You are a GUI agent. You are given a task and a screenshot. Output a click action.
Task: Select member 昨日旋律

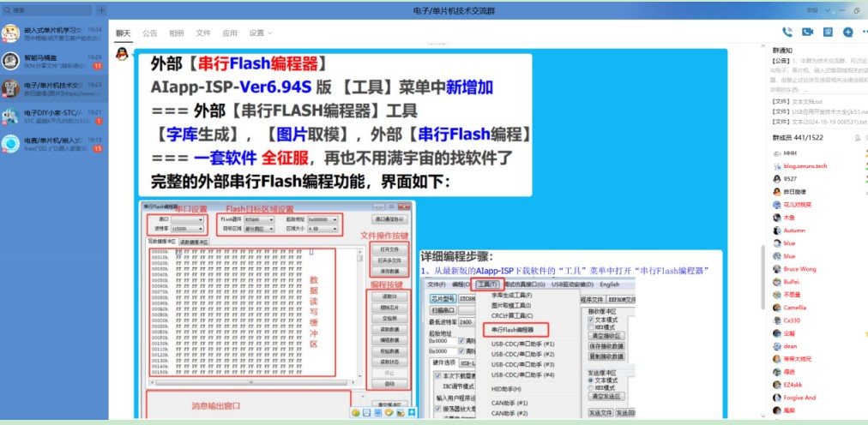pyautogui.click(x=794, y=192)
